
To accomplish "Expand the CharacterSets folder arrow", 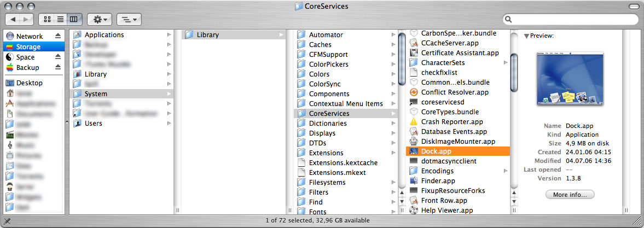I will click(x=506, y=63).
